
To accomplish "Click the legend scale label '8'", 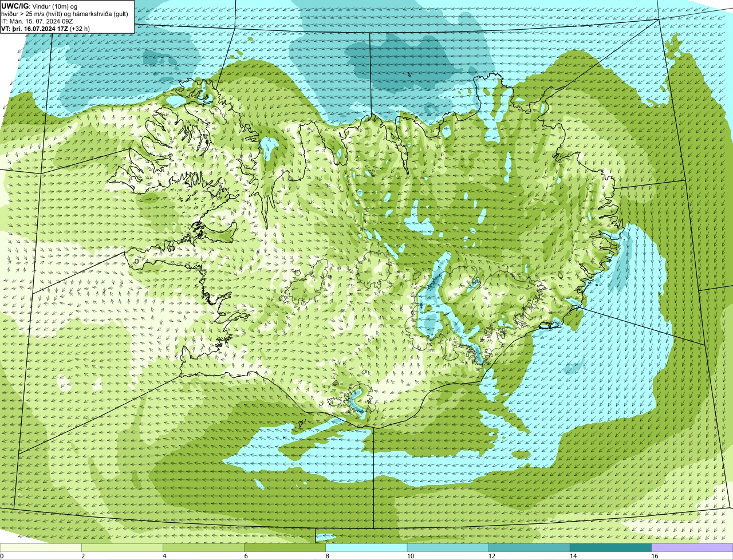I will pos(327,556).
